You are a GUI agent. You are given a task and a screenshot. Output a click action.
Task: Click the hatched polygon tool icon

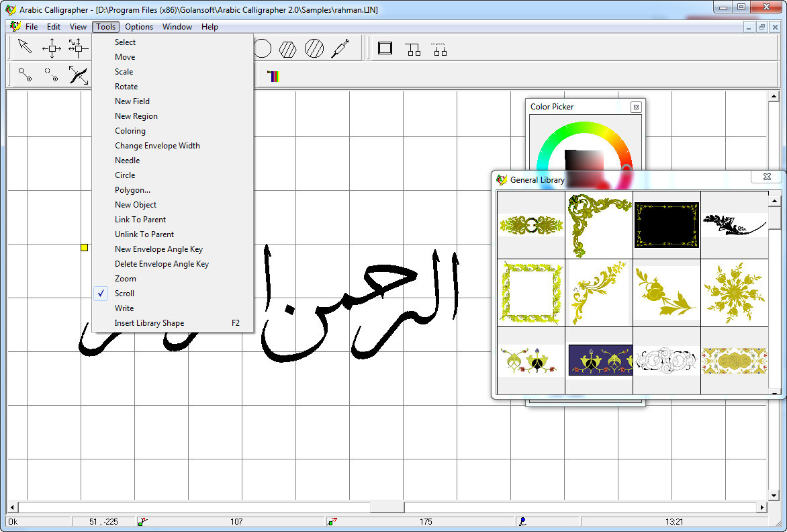click(x=287, y=48)
